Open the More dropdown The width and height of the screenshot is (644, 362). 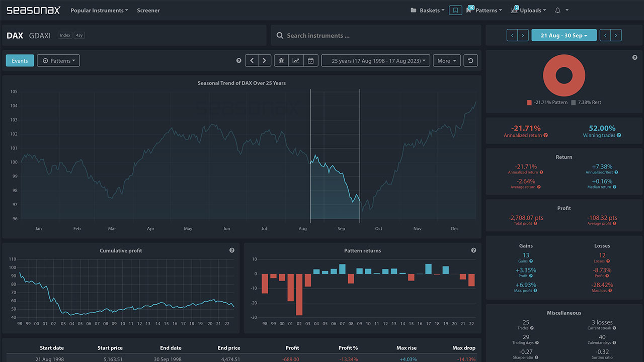click(447, 61)
